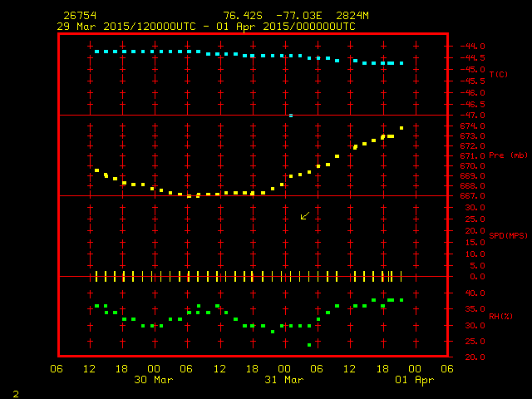Click the 15.0 wind speed tick value
This screenshot has width=532, height=399.
475,243
